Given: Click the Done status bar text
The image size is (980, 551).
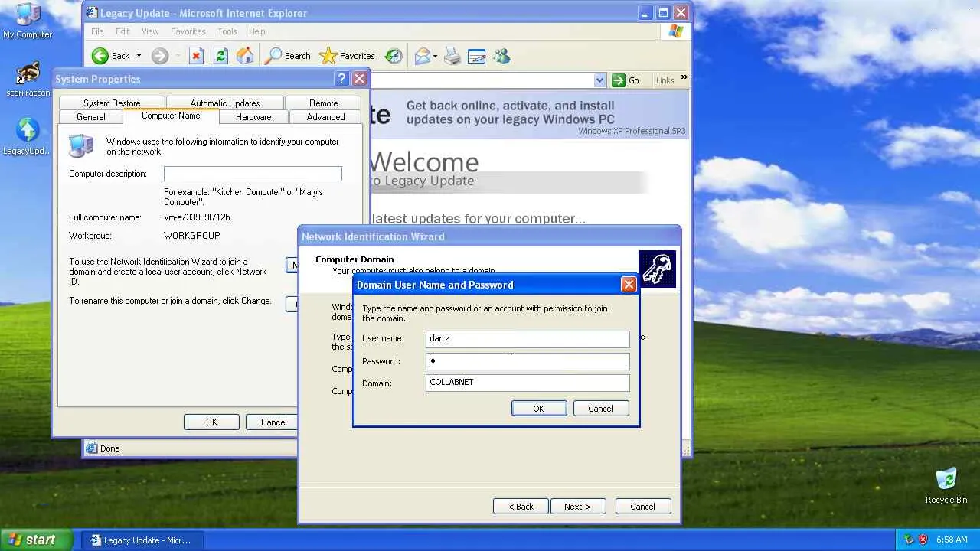Looking at the screenshot, I should [x=110, y=448].
